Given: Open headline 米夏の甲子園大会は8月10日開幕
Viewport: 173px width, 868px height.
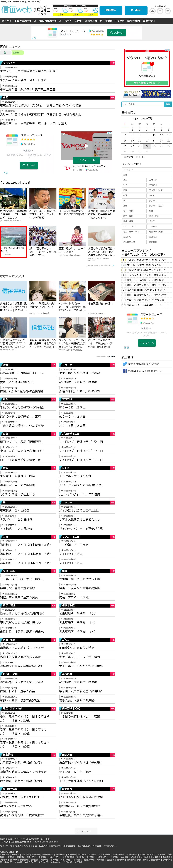Looking at the screenshot, I should click(23, 81).
